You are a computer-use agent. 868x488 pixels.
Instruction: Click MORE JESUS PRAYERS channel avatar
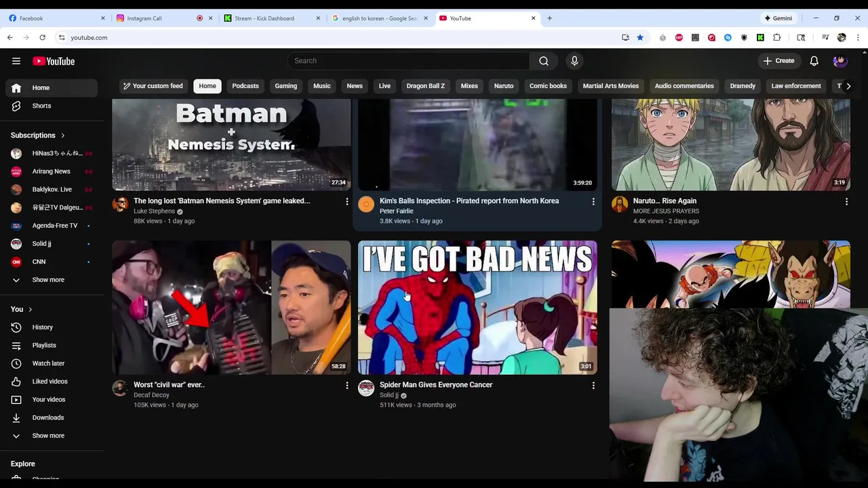tap(620, 204)
